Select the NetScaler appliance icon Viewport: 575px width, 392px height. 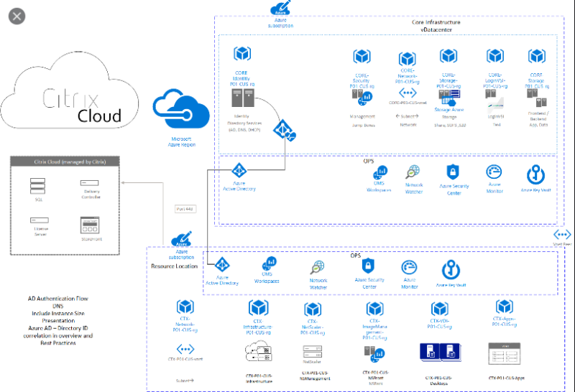(x=313, y=352)
